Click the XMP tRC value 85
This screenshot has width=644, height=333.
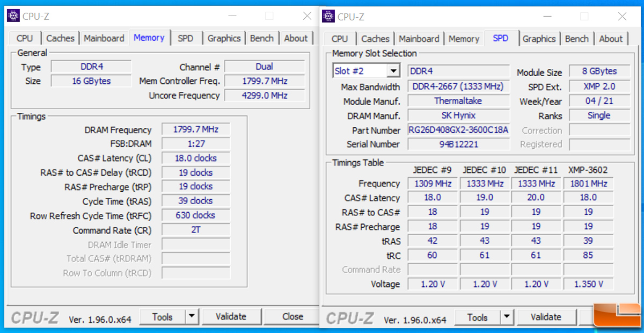point(588,255)
